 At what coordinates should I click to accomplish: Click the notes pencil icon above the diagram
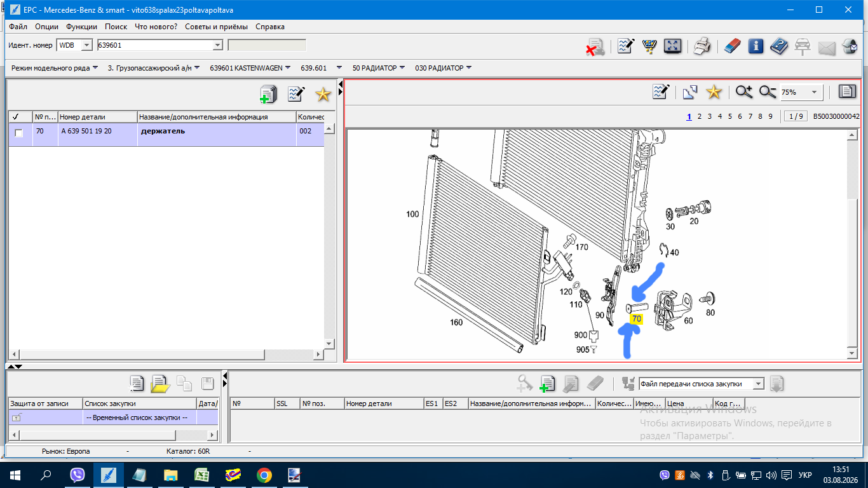click(661, 92)
